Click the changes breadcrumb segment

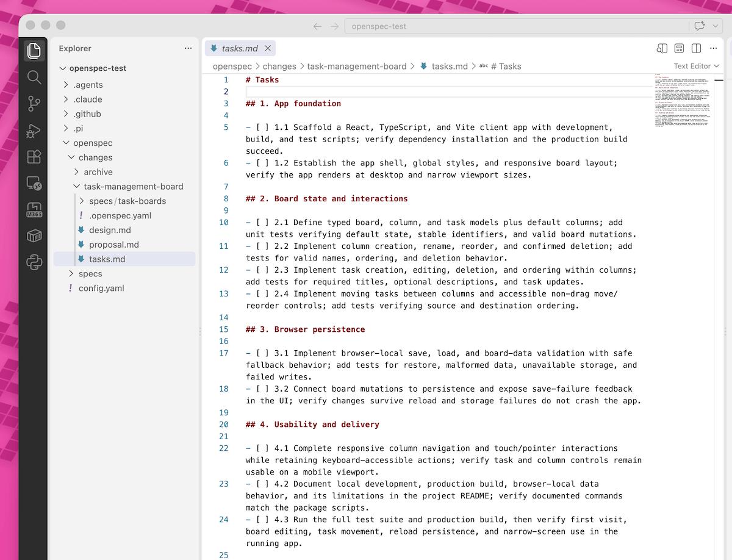(x=279, y=66)
